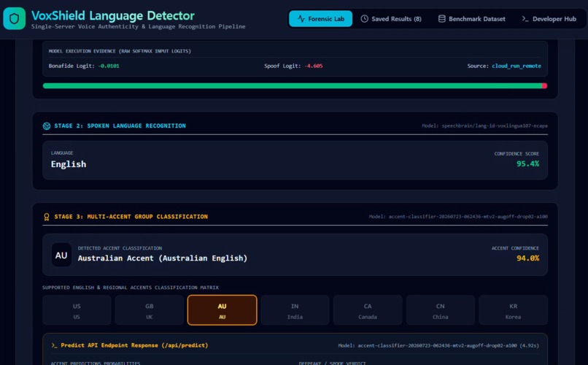Select the CN China accent tile
Image resolution: width=588 pixels, height=365 pixels.
point(440,310)
